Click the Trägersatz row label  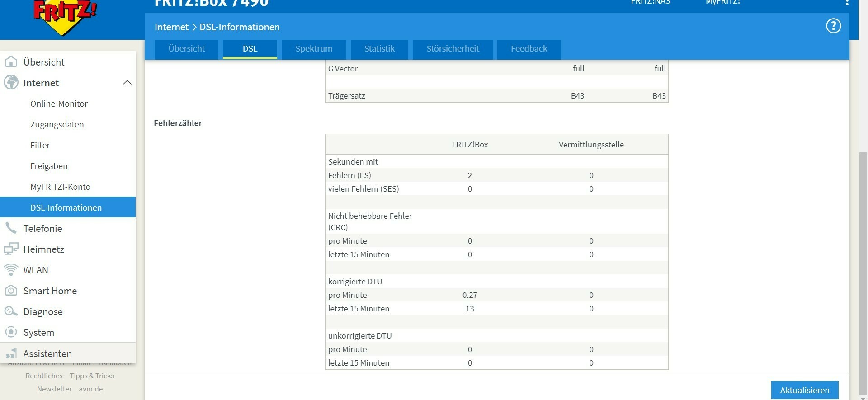[x=347, y=96]
